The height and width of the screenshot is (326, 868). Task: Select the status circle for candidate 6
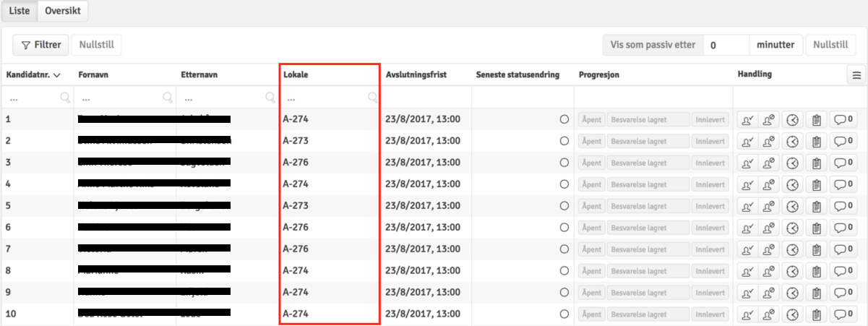click(564, 228)
